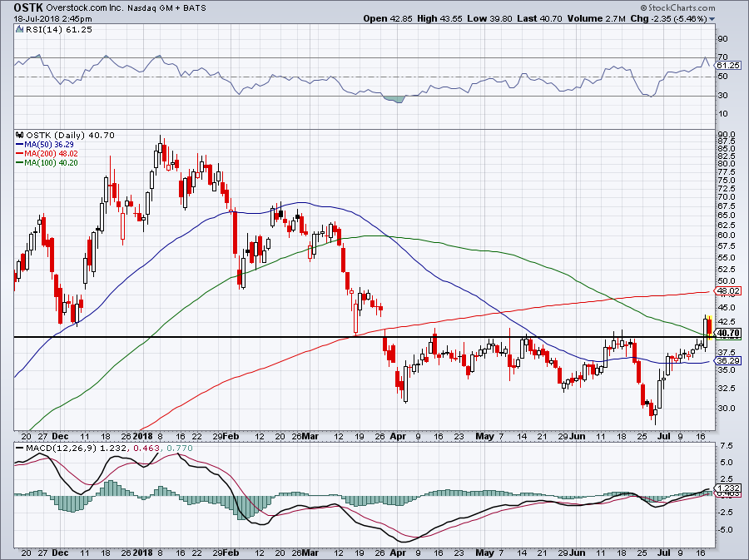Click the RSI(14) 61.25 legend label

tap(59, 29)
